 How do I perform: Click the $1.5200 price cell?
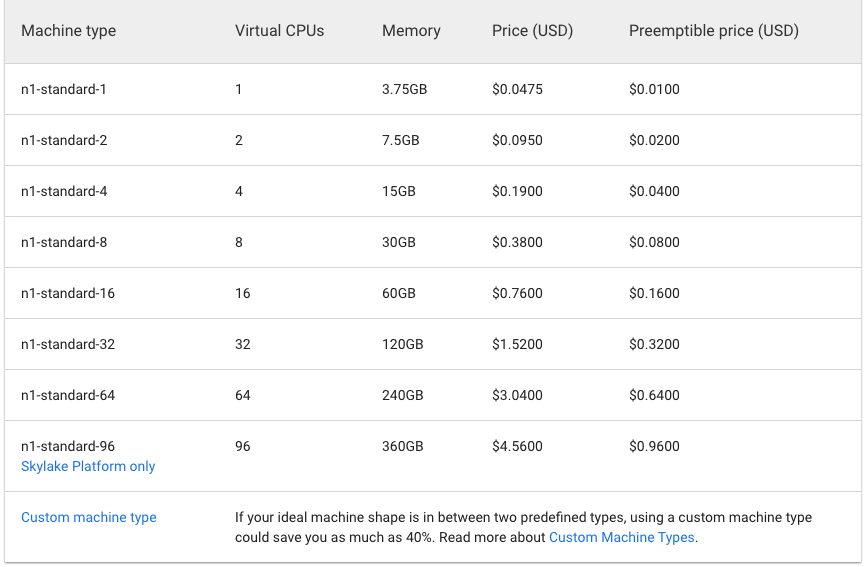(518, 344)
